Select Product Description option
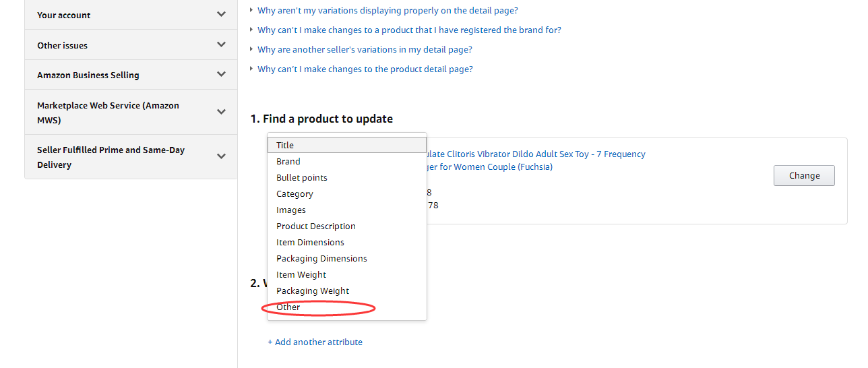This screenshot has width=868, height=368. [x=315, y=226]
